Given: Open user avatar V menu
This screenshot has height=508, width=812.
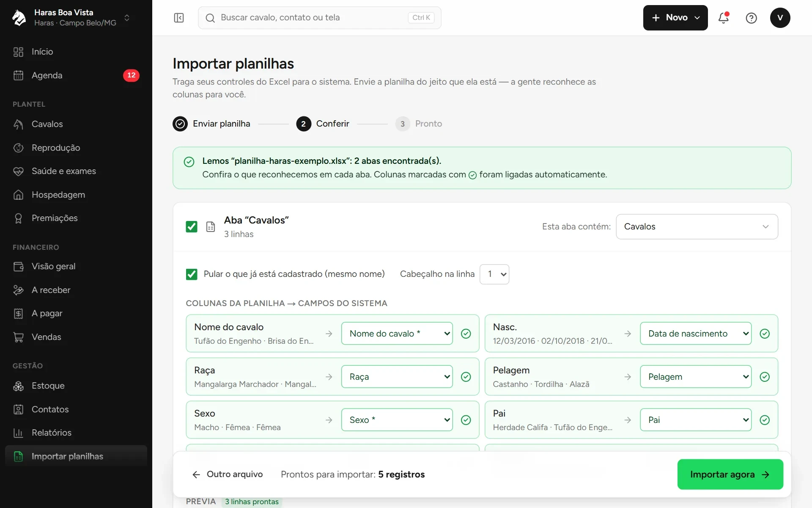Looking at the screenshot, I should (x=780, y=18).
